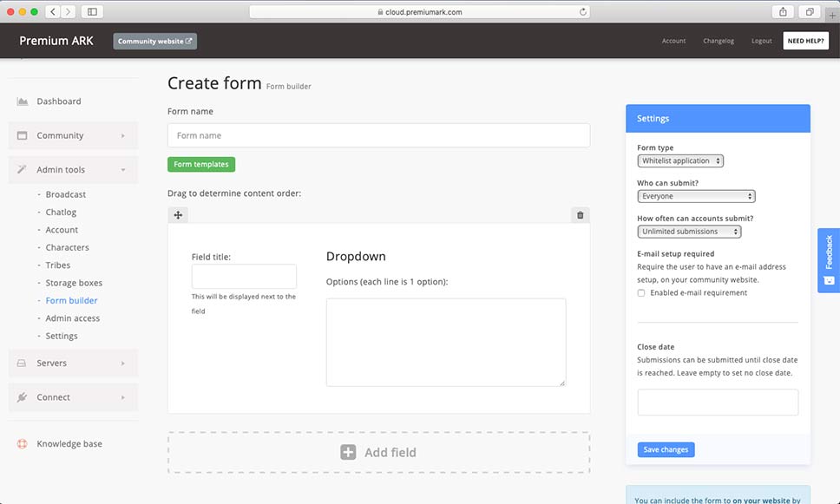The image size is (840, 504).
Task: Select Chatlog in the Admin tools menu
Action: click(x=62, y=212)
